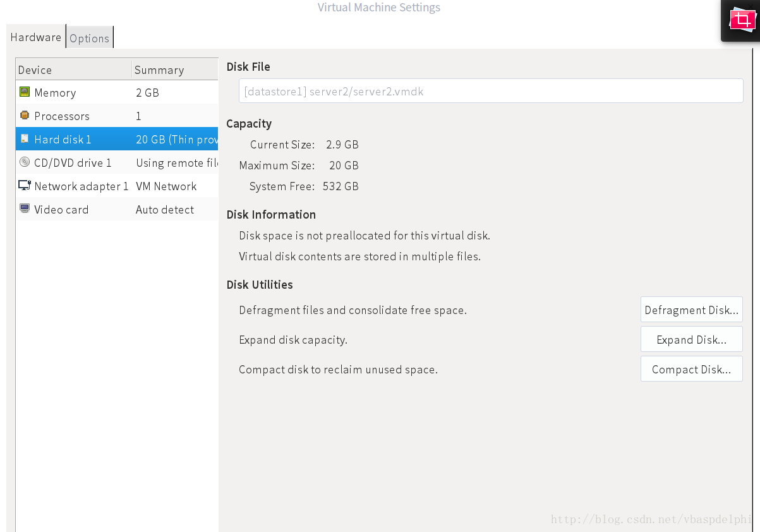Image resolution: width=760 pixels, height=532 pixels.
Task: Click the '2 GB' memory summary
Action: click(147, 93)
